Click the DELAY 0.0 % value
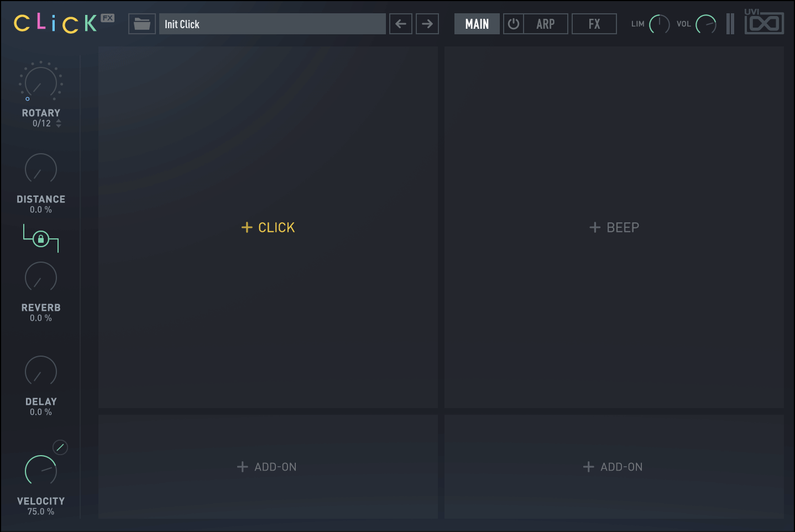795x532 pixels. 41,412
